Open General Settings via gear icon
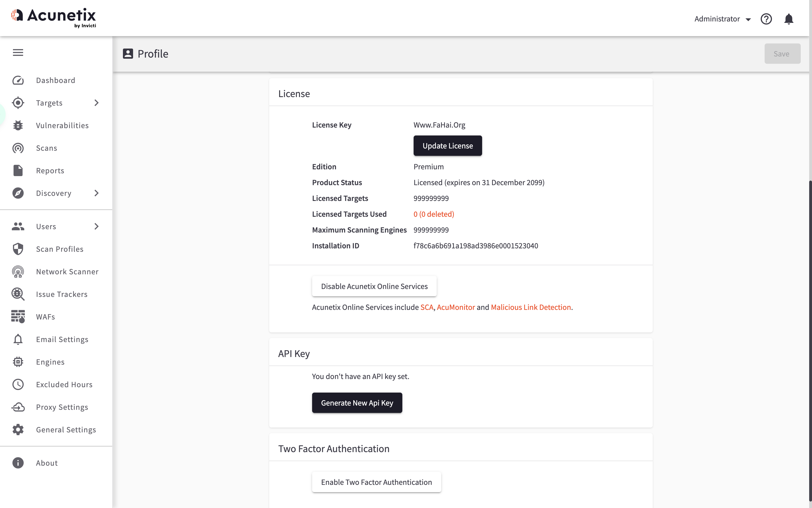 click(x=18, y=429)
